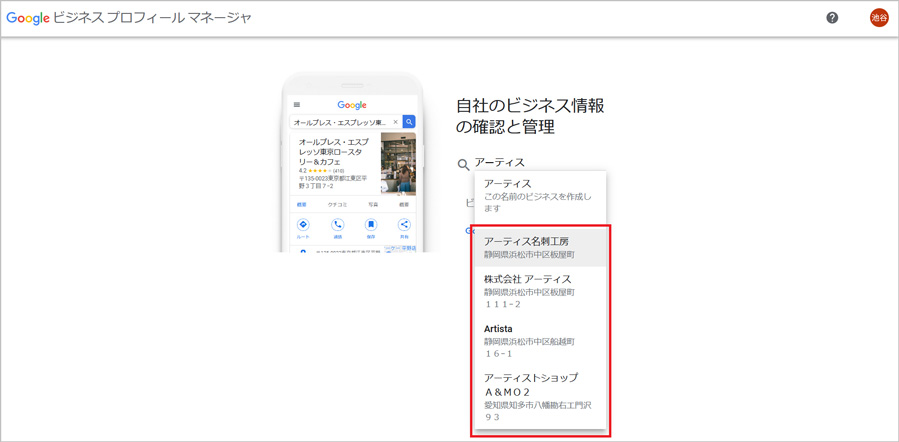Screen dimensions: 899x442
Task: Select アーティス名刺工房 suggestion
Action: (x=540, y=247)
